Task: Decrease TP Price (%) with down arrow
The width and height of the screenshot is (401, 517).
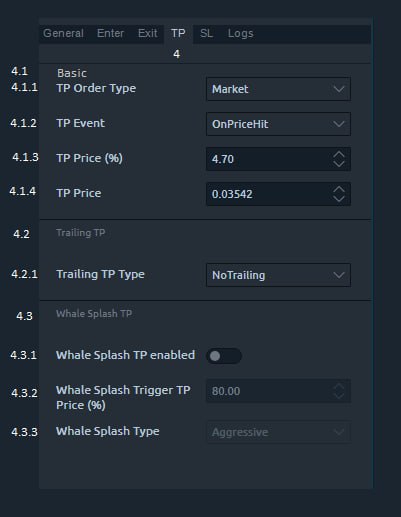Action: tap(339, 164)
